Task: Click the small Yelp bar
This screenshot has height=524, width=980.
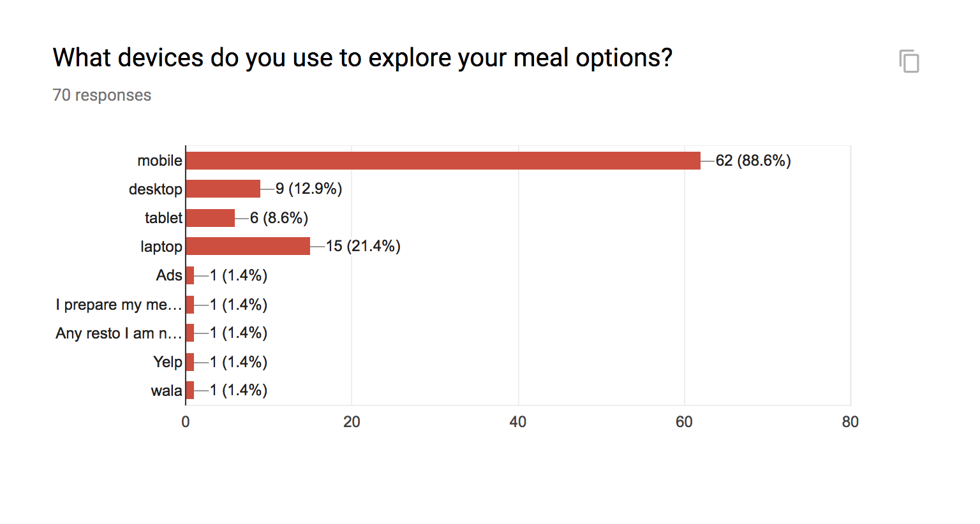Action: (x=189, y=362)
